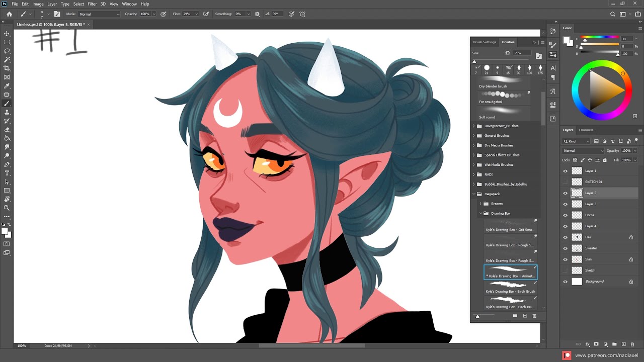Enable airbrush-style build-up effects

coord(206,14)
